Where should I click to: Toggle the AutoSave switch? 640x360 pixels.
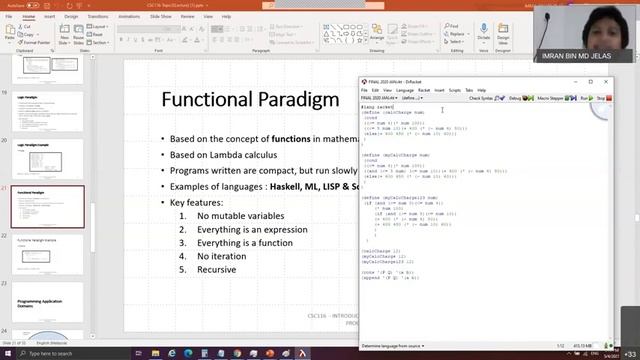click(33, 6)
